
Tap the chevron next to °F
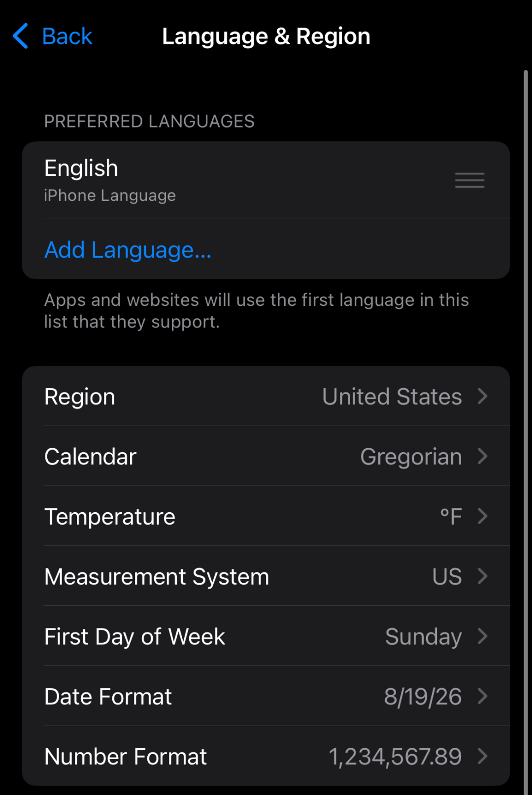pos(483,516)
